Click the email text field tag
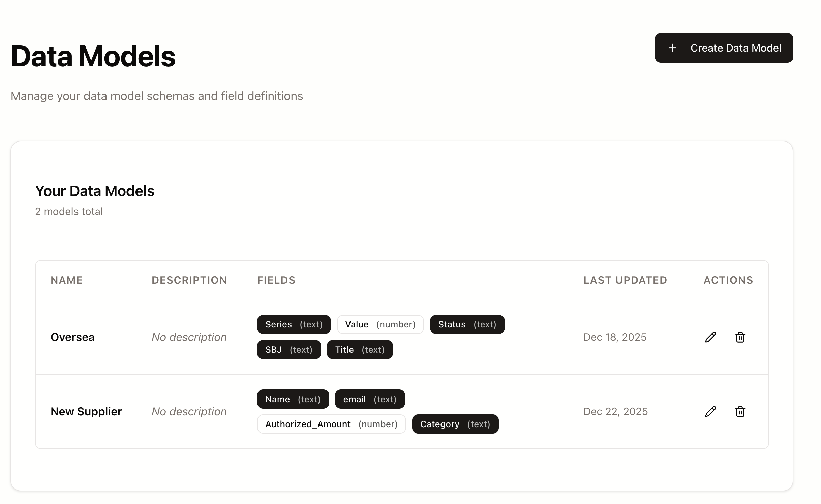This screenshot has height=504, width=821. tap(370, 399)
